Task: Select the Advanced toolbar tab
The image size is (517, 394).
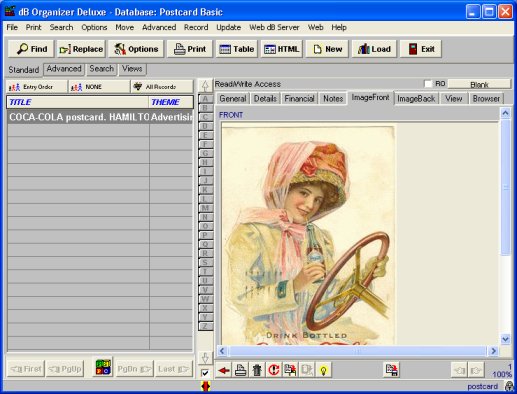Action: coord(64,69)
